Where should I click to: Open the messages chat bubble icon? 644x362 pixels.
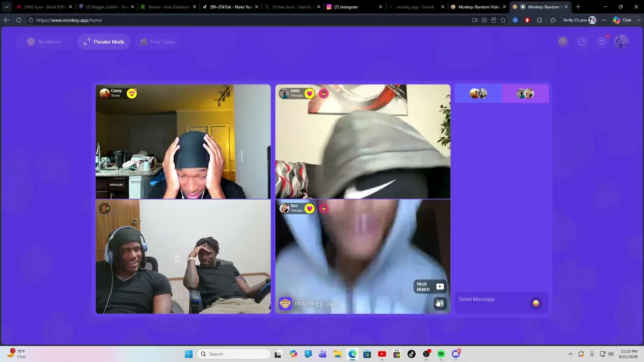coord(602,42)
